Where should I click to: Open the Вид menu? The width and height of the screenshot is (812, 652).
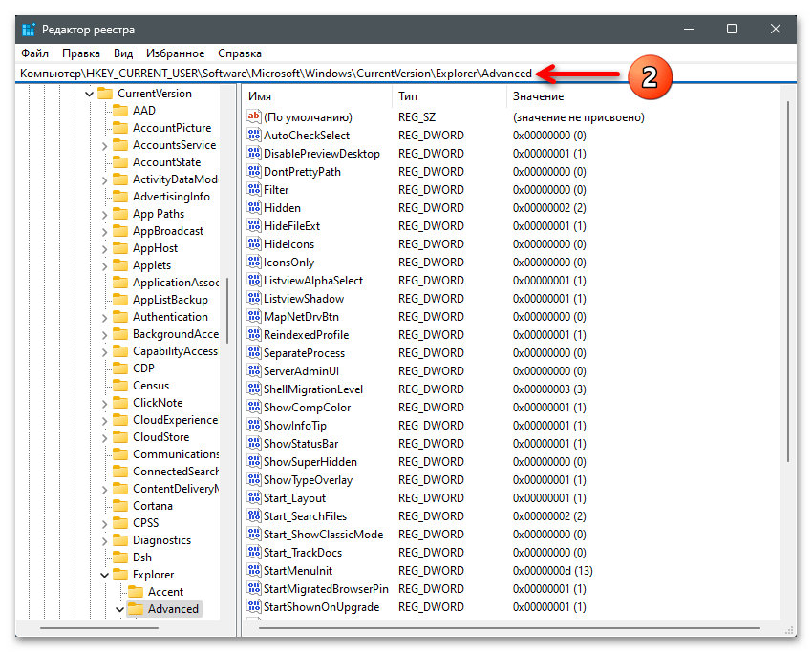point(123,53)
